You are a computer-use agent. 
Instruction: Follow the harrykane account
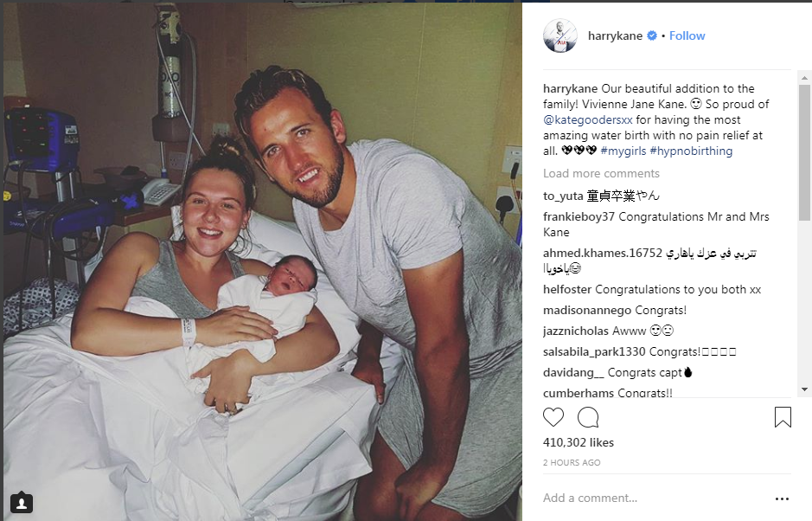point(687,35)
